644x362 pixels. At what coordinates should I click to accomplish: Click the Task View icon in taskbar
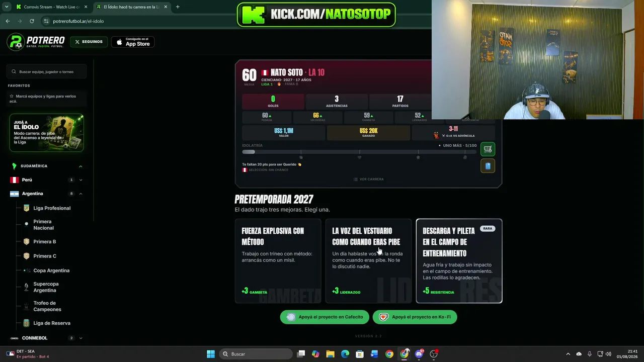click(301, 354)
